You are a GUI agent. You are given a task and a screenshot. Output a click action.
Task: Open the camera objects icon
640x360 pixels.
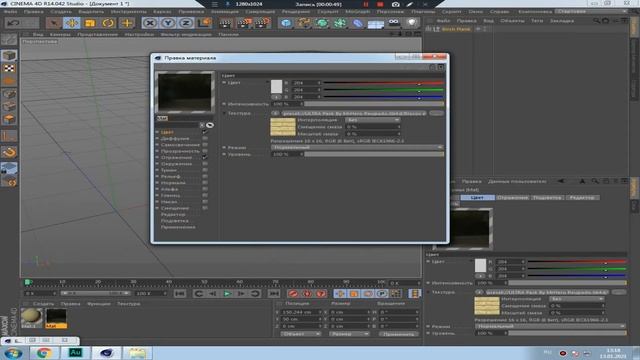(394, 23)
